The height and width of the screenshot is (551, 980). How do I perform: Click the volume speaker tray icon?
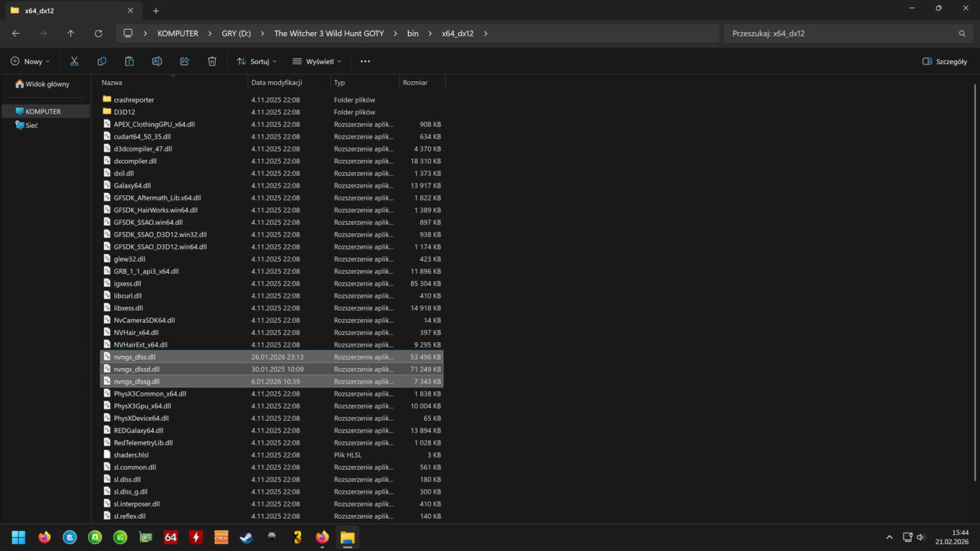coord(920,537)
